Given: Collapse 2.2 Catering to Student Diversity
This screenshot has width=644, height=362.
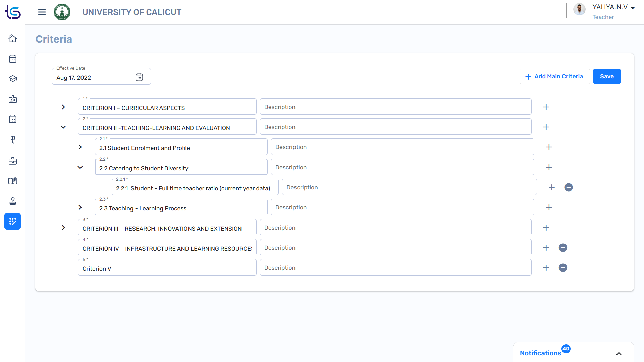Looking at the screenshot, I should (x=80, y=167).
